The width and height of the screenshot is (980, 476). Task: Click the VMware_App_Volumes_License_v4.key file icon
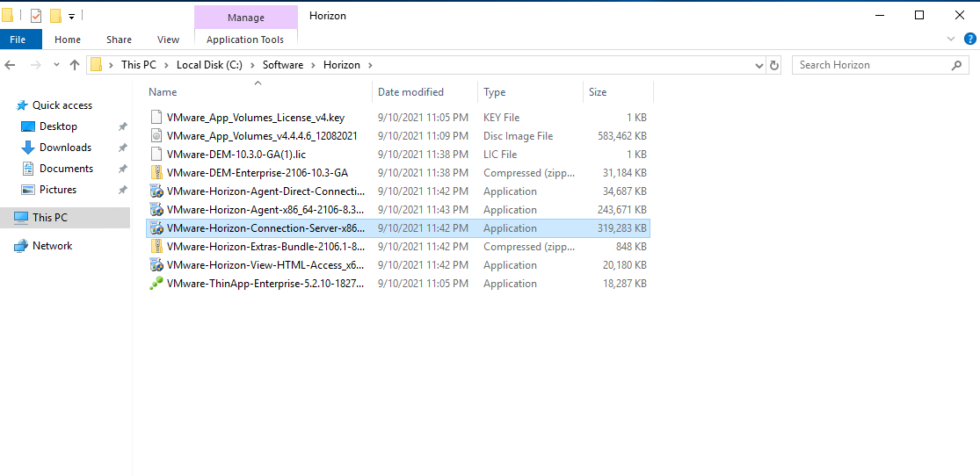pyautogui.click(x=156, y=118)
